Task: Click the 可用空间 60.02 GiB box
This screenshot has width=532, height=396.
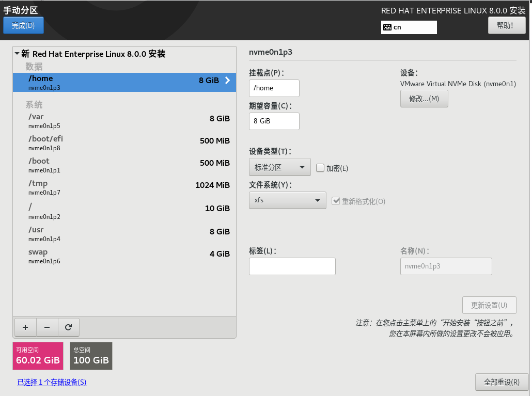Action: point(38,356)
